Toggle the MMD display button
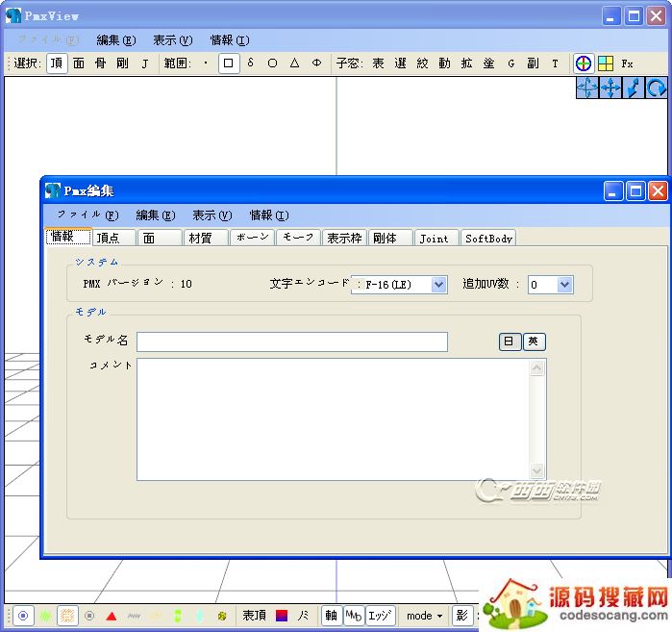The image size is (672, 632). [x=354, y=616]
